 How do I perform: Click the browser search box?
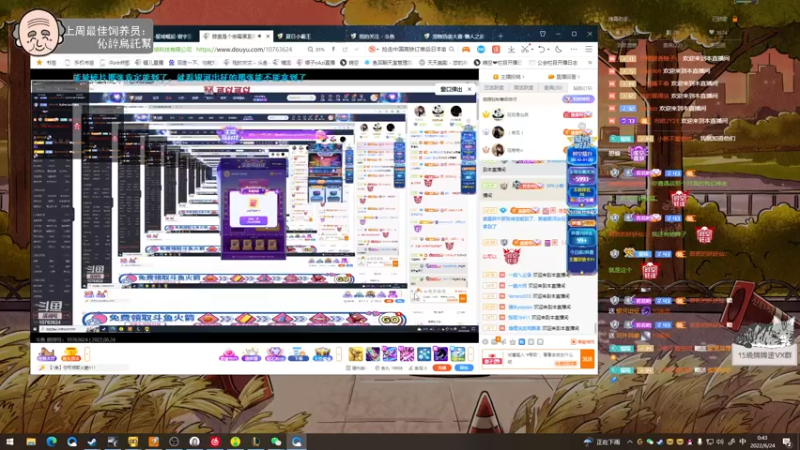413,49
